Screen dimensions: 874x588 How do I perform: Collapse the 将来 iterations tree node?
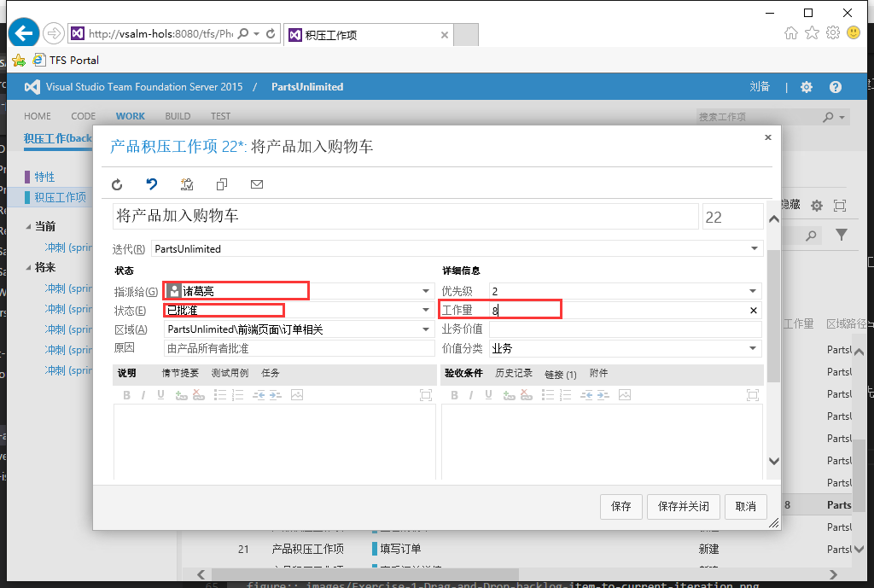[x=28, y=268]
